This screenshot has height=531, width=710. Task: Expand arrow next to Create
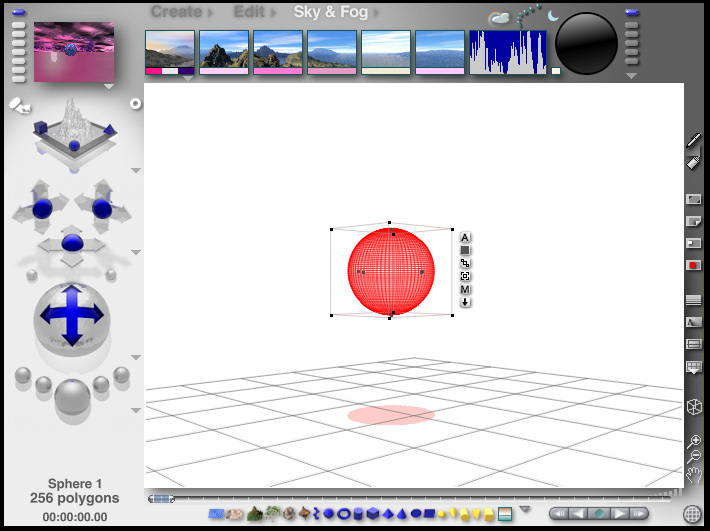(211, 13)
